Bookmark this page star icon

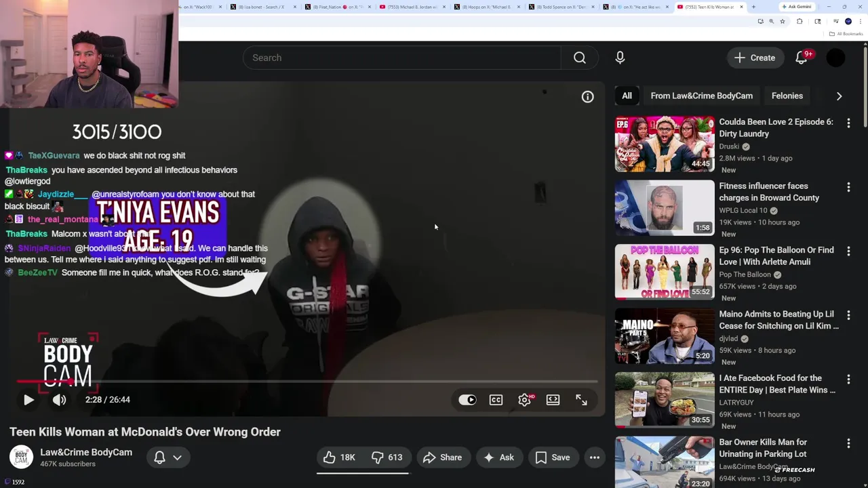(x=783, y=22)
